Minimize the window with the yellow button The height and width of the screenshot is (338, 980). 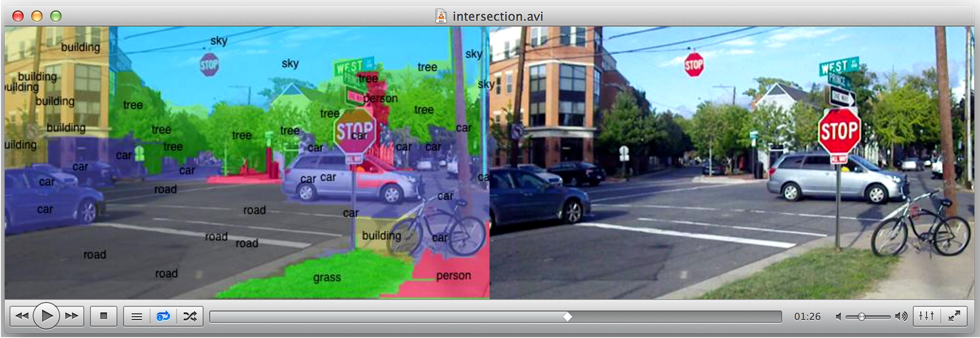pyautogui.click(x=37, y=16)
